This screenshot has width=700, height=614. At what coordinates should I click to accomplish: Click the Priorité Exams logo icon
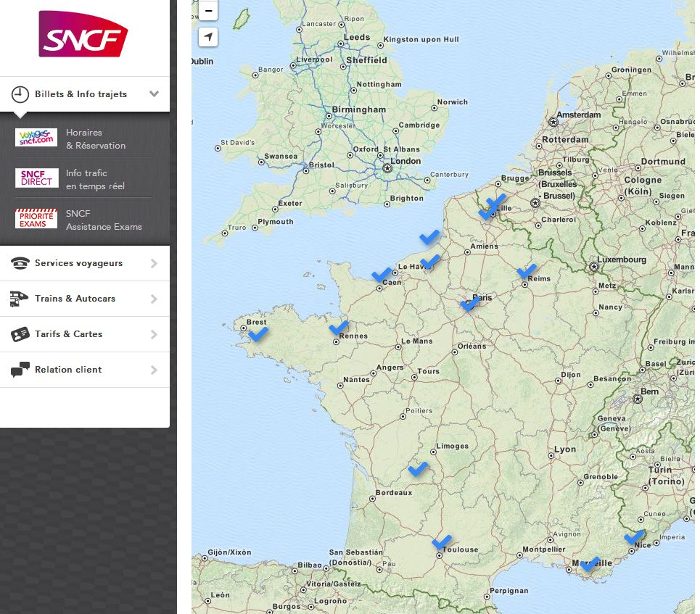click(36, 219)
